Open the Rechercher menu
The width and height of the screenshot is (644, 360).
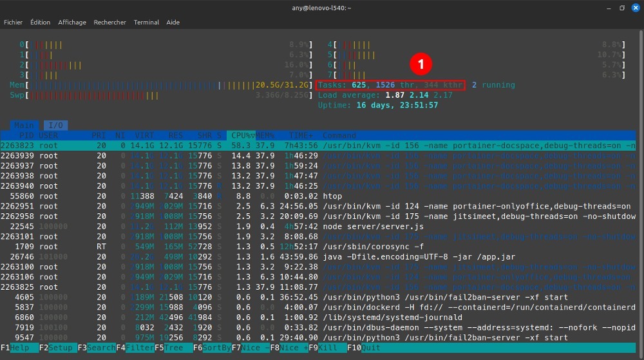109,22
